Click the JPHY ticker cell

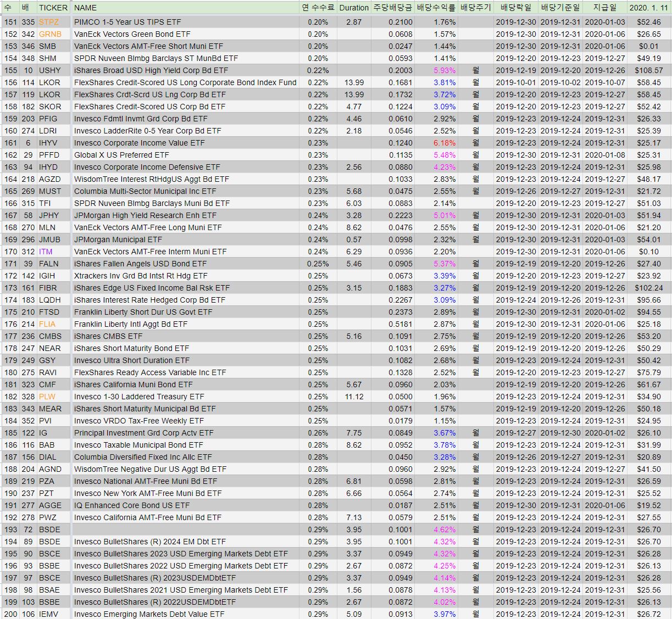(x=53, y=215)
